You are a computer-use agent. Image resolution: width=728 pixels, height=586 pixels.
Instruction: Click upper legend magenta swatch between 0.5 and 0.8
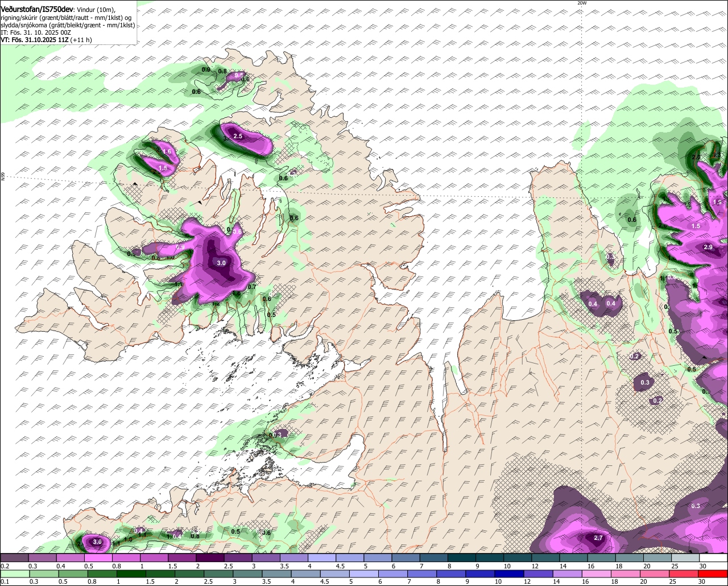98,558
